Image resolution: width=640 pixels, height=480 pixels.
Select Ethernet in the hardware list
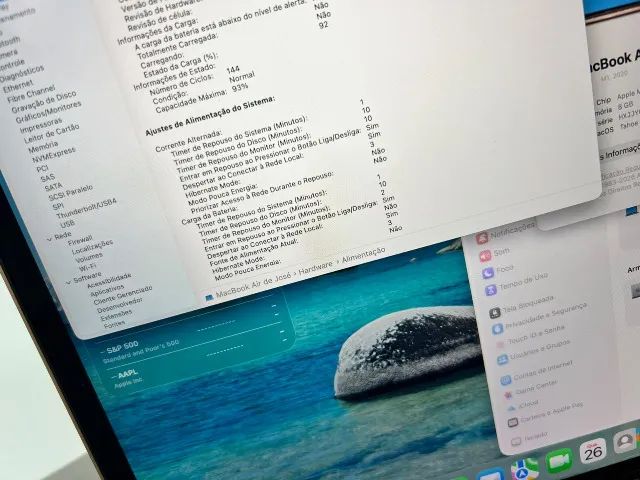(18, 87)
